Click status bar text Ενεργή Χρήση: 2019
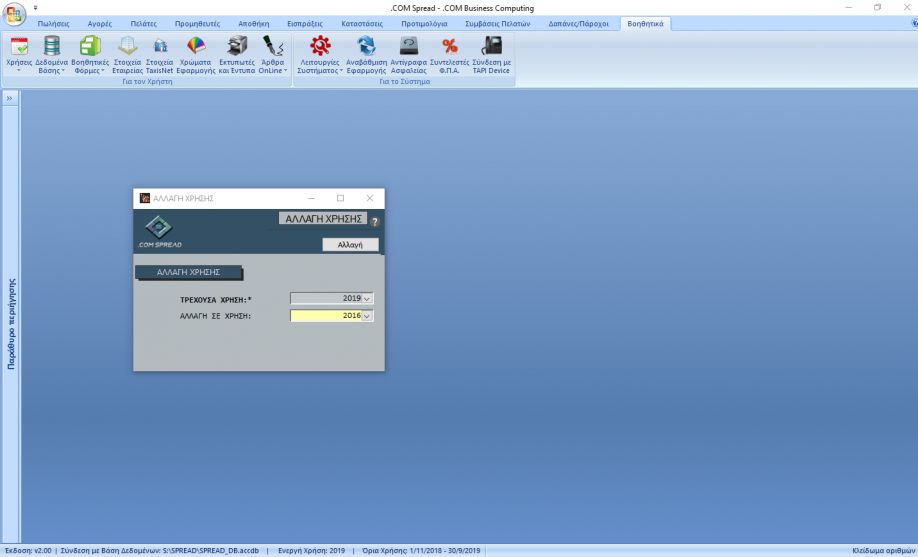 311,551
